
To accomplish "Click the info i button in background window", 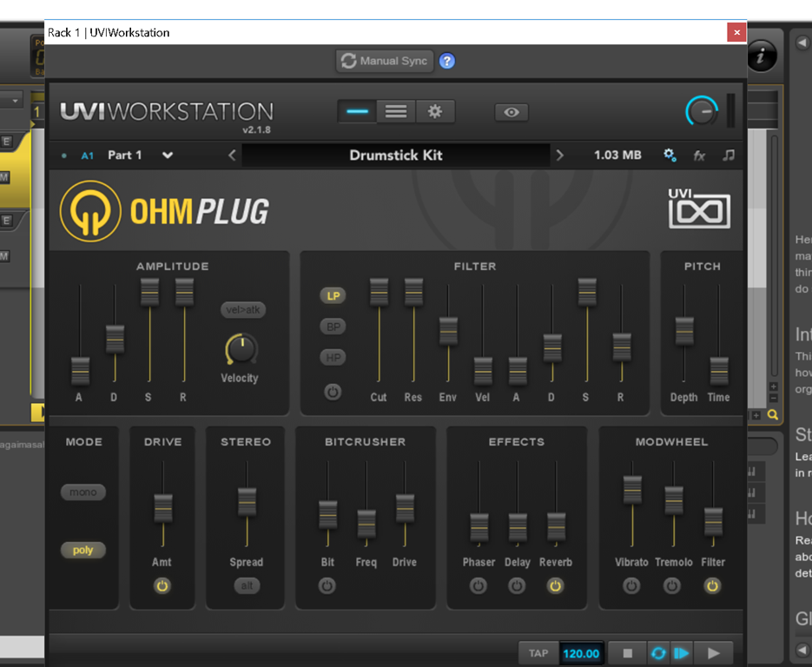I will 762,56.
